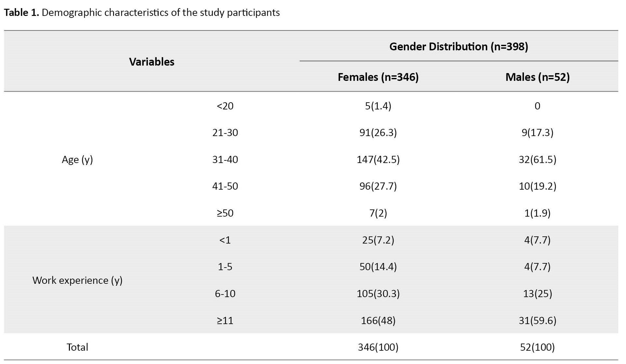The image size is (626, 364).
Task: Select the "≥50" age category cell
Action: pyautogui.click(x=225, y=213)
